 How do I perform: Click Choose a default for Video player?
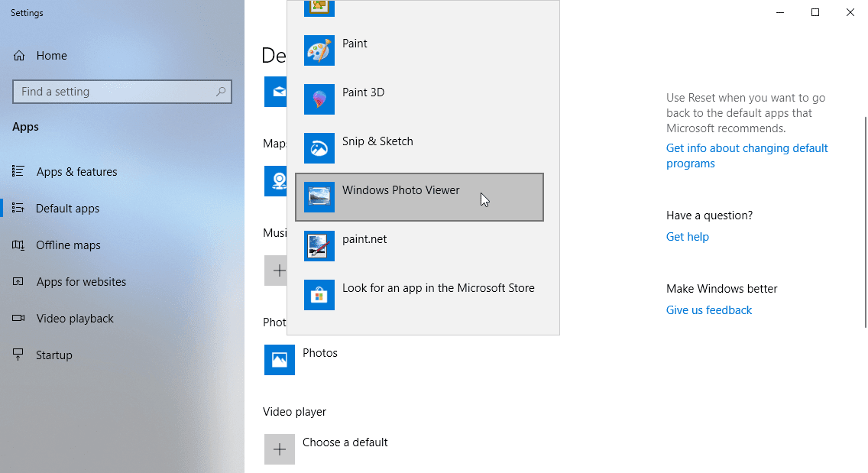tap(345, 442)
